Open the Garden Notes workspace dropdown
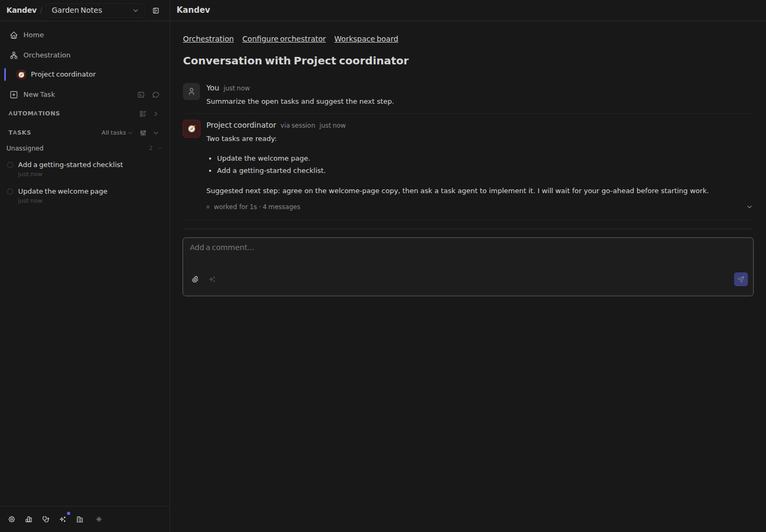 coord(95,11)
